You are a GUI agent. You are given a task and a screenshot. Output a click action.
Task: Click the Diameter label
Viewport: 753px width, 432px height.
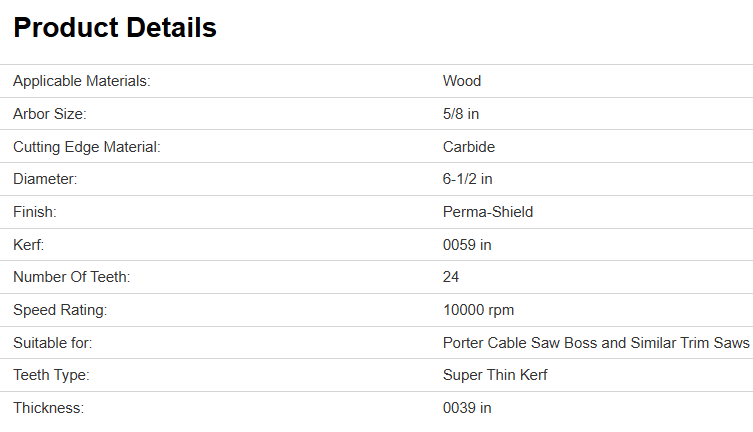click(45, 179)
